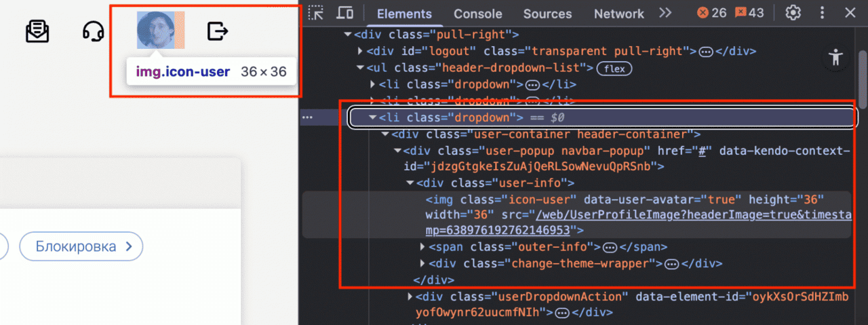Image resolution: width=868 pixels, height=325 pixels.
Task: Open DevTools settings gear
Action: [793, 13]
